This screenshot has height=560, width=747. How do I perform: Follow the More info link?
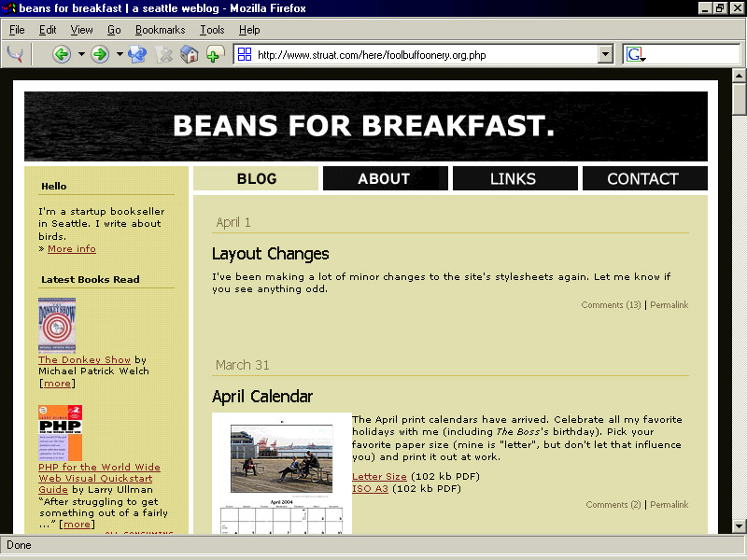click(x=72, y=249)
